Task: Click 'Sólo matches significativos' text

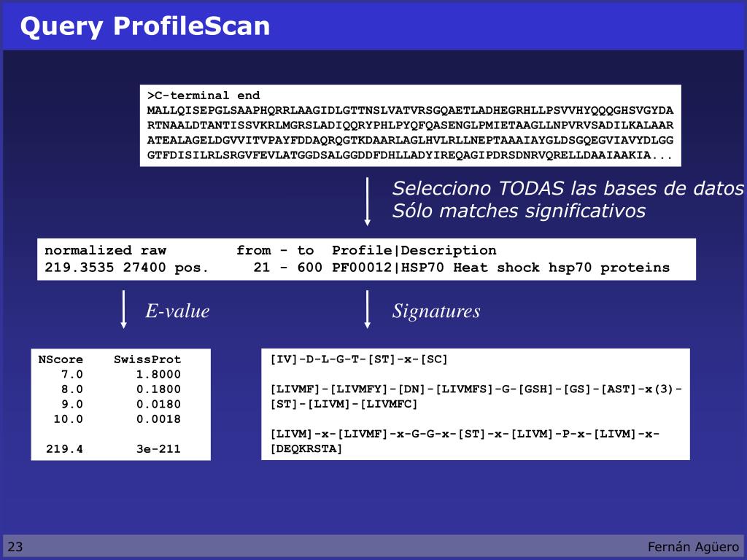Action: (519, 211)
